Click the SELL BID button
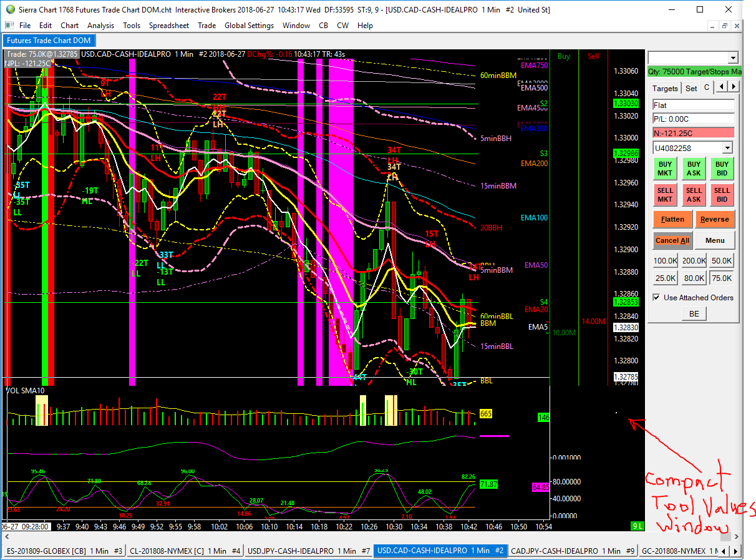756x560 pixels. pos(722,195)
